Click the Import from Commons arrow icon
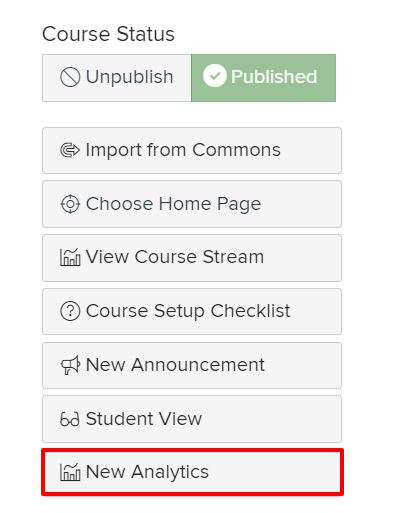Viewport: 398px width, 513px height. click(x=70, y=150)
